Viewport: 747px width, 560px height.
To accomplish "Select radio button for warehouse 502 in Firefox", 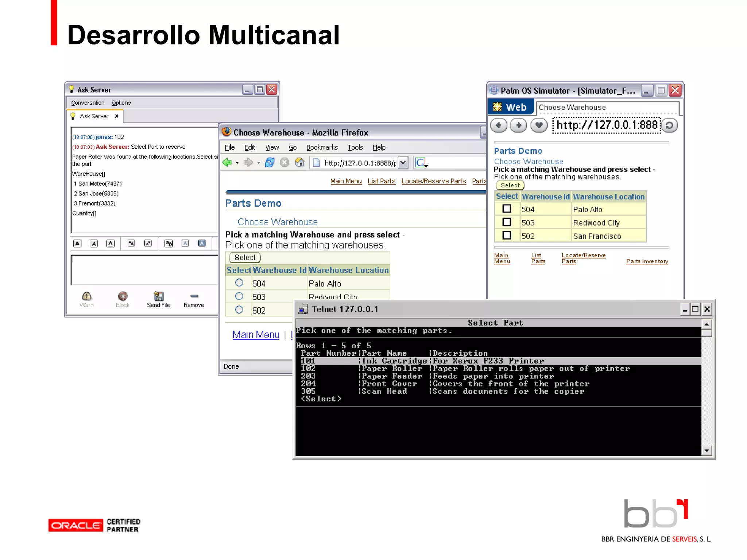I will pyautogui.click(x=239, y=310).
